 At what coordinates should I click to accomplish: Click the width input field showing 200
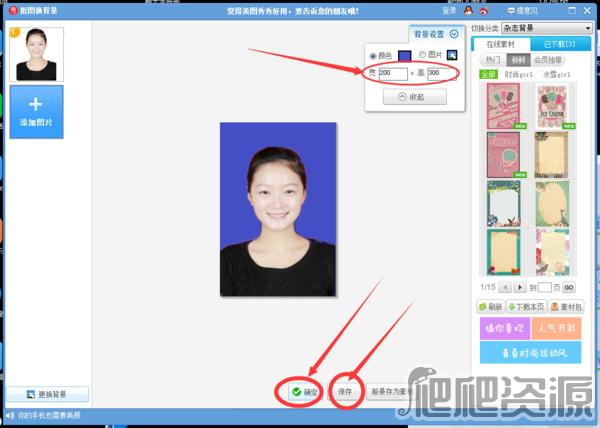(x=393, y=73)
